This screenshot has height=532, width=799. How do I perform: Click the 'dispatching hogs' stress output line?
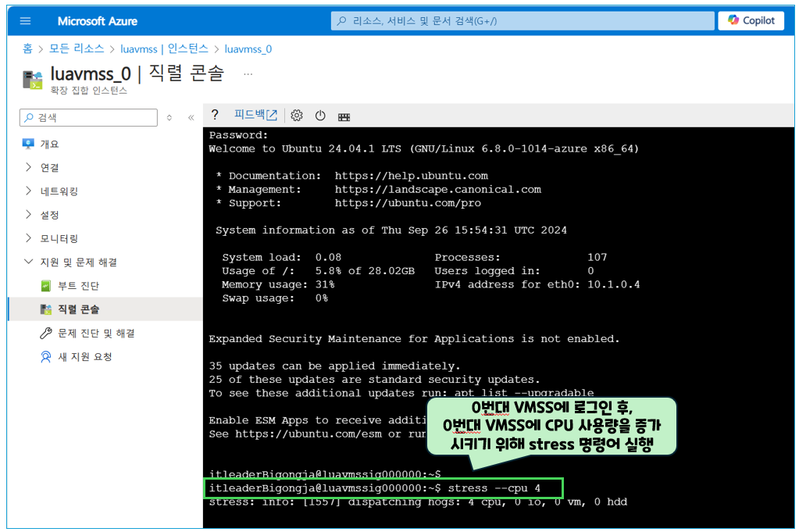(418, 502)
